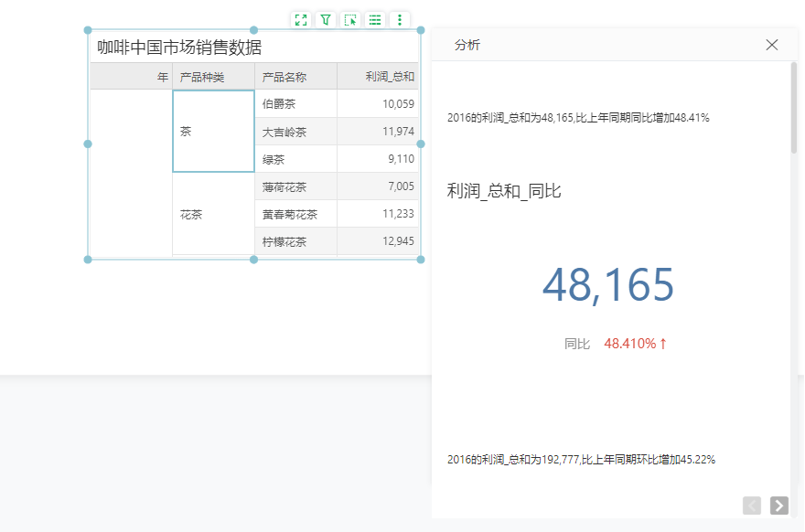The width and height of the screenshot is (805, 532).
Task: Select the 产品种类 column header
Action: pos(213,77)
